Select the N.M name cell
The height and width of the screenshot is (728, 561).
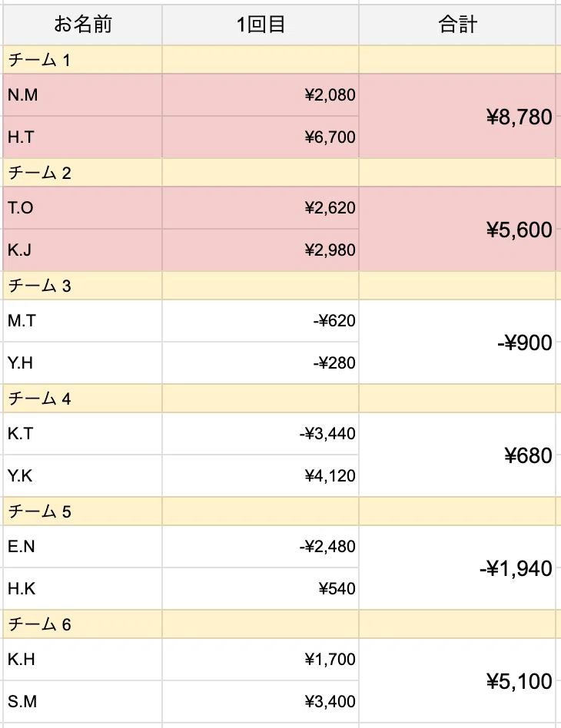point(83,94)
